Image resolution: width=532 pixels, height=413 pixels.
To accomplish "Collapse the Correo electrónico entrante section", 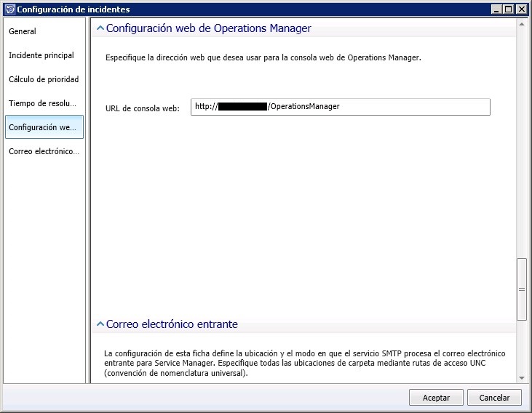I will (x=100, y=324).
